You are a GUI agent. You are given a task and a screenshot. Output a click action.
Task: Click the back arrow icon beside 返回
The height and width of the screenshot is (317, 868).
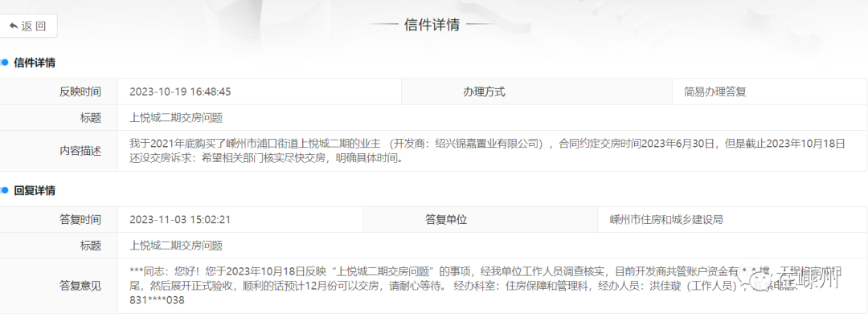pyautogui.click(x=14, y=26)
